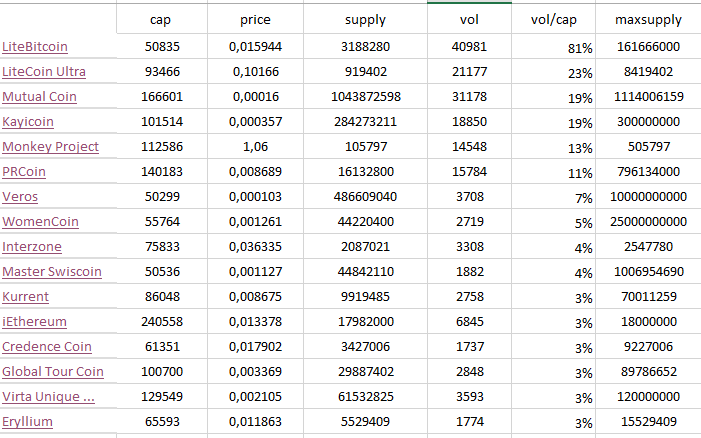Follow the Kayicoin link

point(28,122)
